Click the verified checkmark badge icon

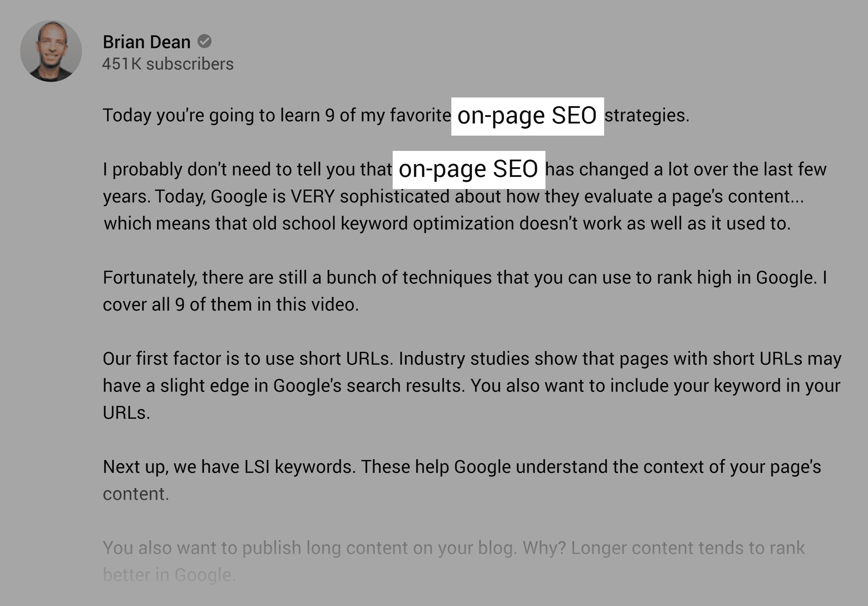[x=205, y=41]
